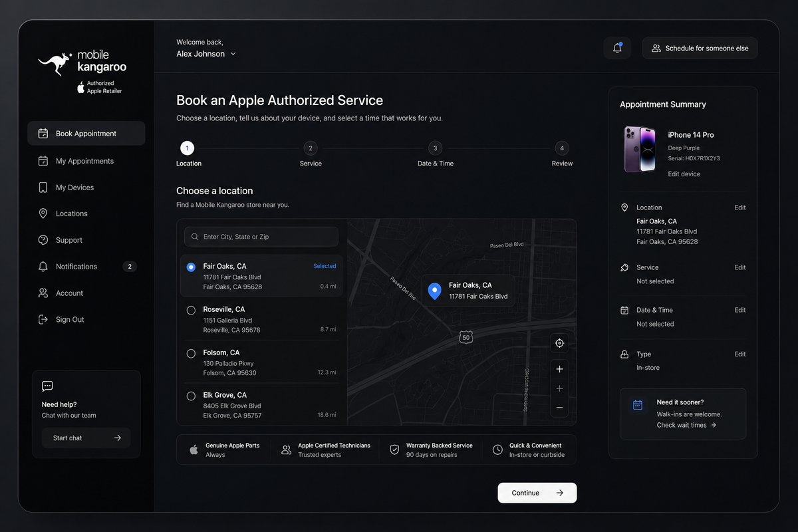Click the map pin marker for Fair Oaks
Screen dimensions: 798x532
click(x=434, y=291)
